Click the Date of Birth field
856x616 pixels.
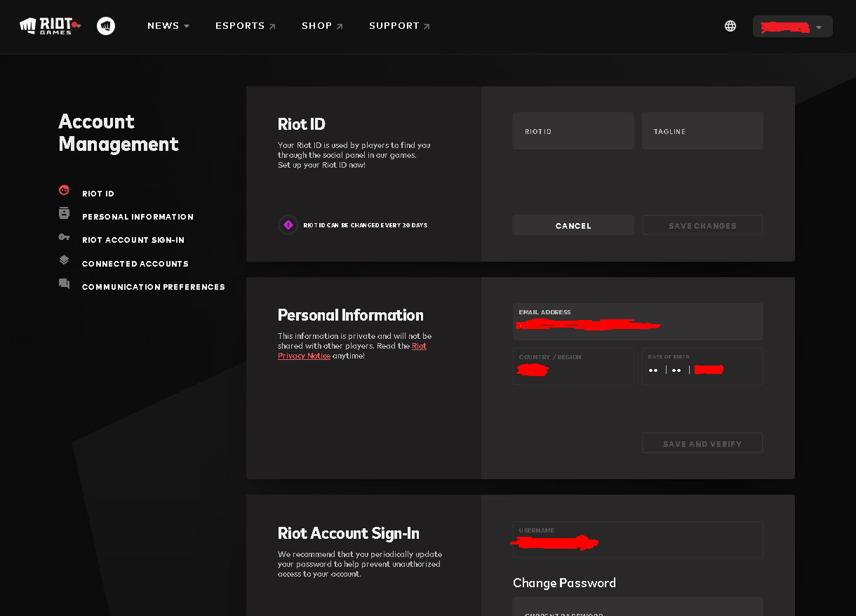(x=702, y=366)
